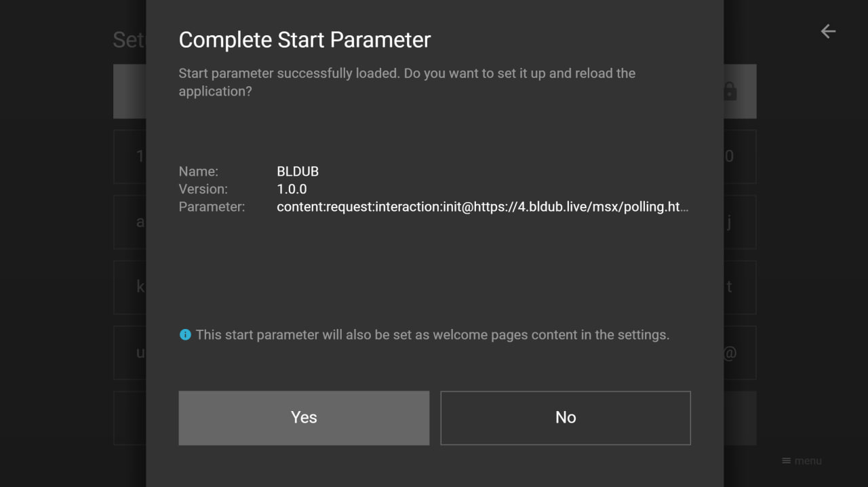This screenshot has height=487, width=868.
Task: Click the 1.0.0 version value
Action: 292,189
